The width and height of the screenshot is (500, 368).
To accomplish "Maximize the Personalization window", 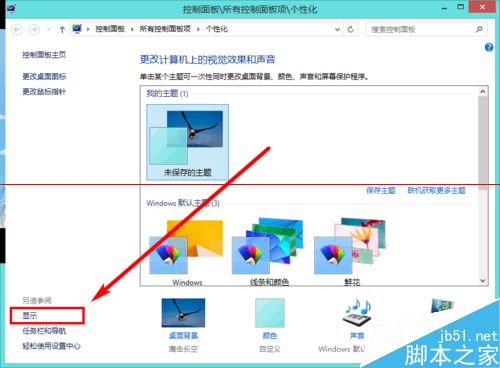I will 461,7.
